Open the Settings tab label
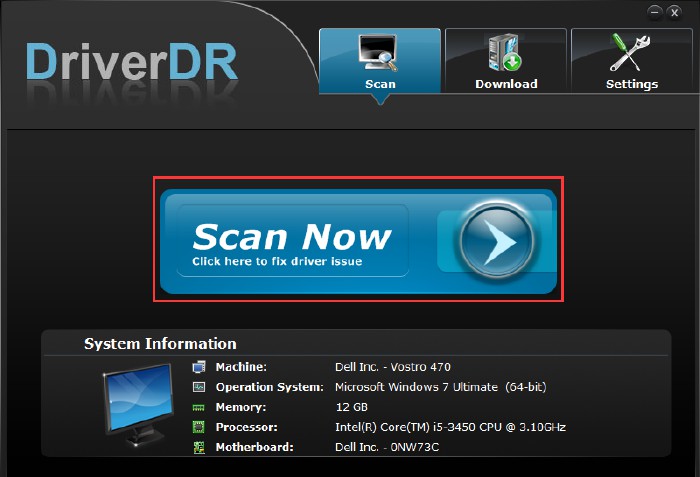This screenshot has height=477, width=700. pyautogui.click(x=632, y=84)
